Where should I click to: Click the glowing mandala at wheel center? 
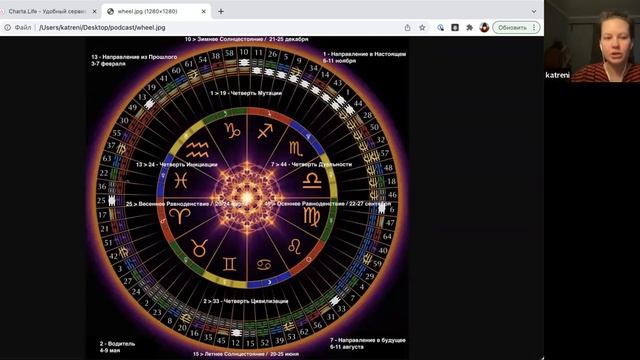[x=247, y=198]
